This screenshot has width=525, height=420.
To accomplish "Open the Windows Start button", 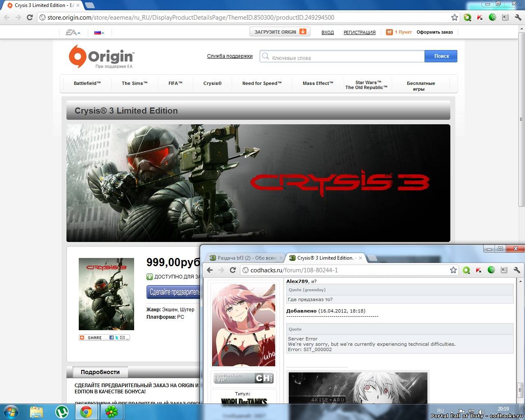I will [11, 411].
